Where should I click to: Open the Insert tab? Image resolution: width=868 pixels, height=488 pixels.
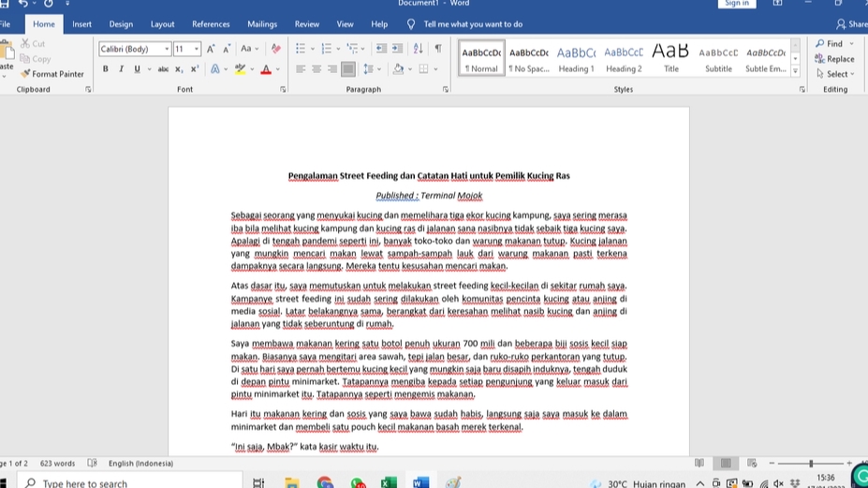click(81, 24)
